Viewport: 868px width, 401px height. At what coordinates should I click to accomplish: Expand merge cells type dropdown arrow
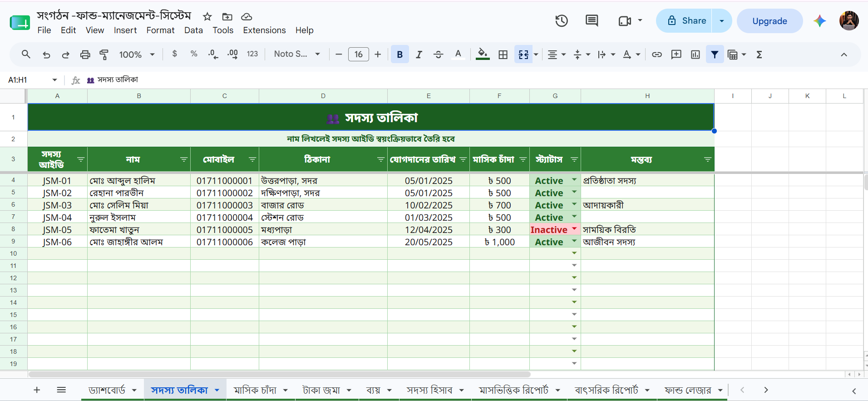point(536,54)
